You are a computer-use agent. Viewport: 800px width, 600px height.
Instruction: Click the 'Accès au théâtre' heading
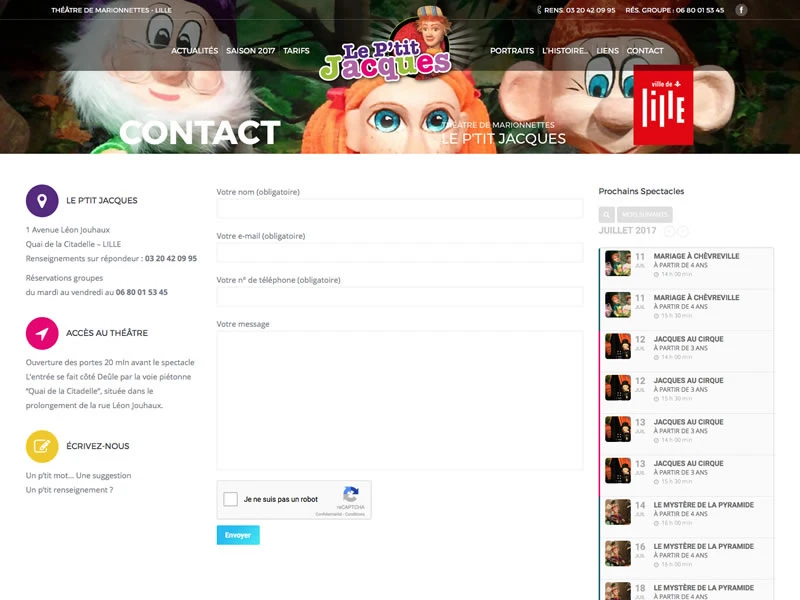tap(107, 333)
